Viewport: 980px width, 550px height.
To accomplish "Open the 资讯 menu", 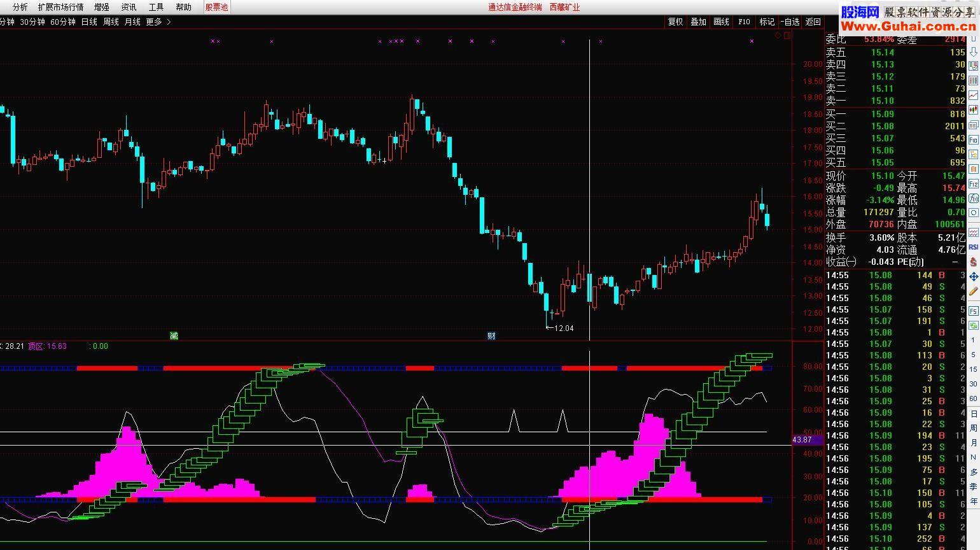I will (129, 7).
